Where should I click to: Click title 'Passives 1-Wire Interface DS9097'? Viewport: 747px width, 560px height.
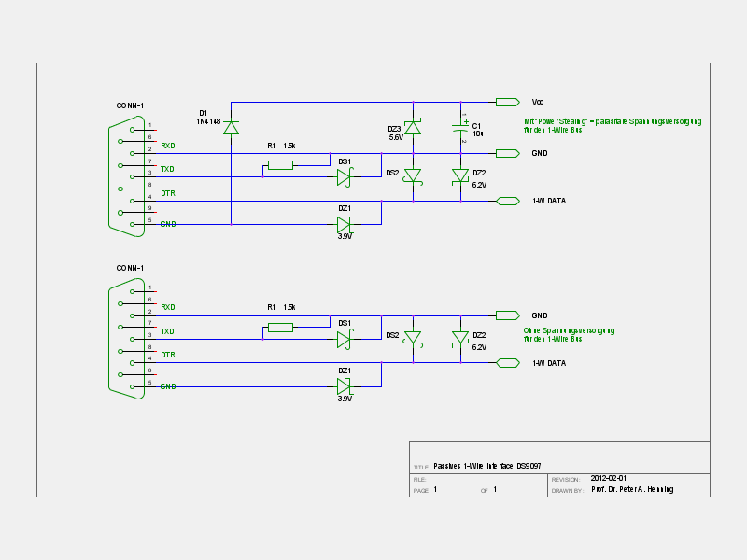(487, 466)
